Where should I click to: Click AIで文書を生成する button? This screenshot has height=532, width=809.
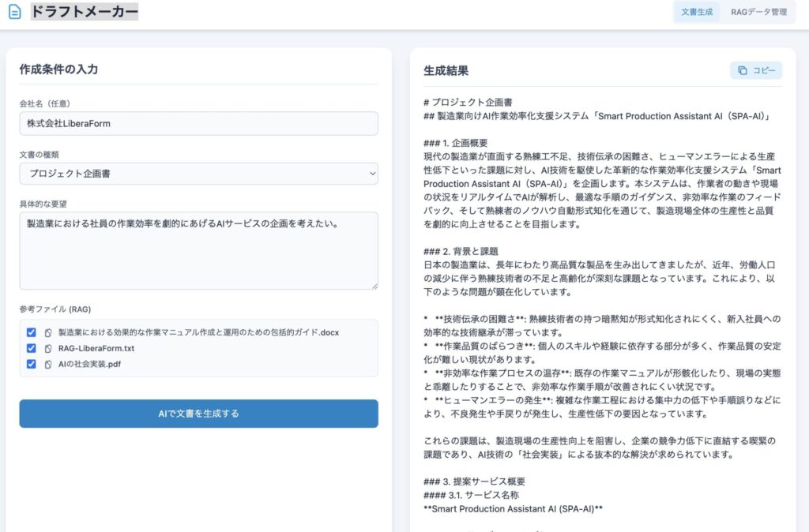pyautogui.click(x=198, y=414)
